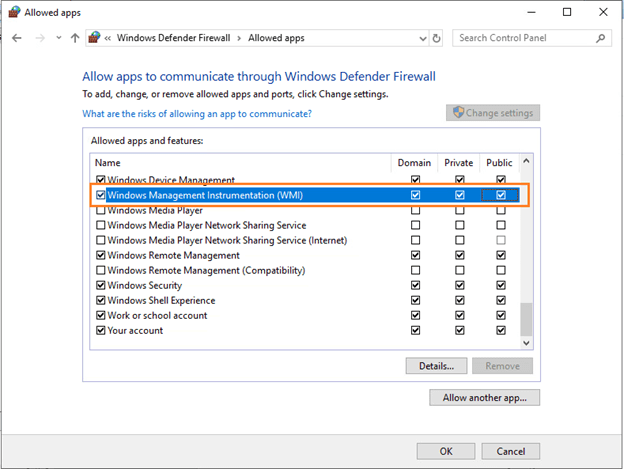Minimize the Allowed apps window

click(x=531, y=12)
